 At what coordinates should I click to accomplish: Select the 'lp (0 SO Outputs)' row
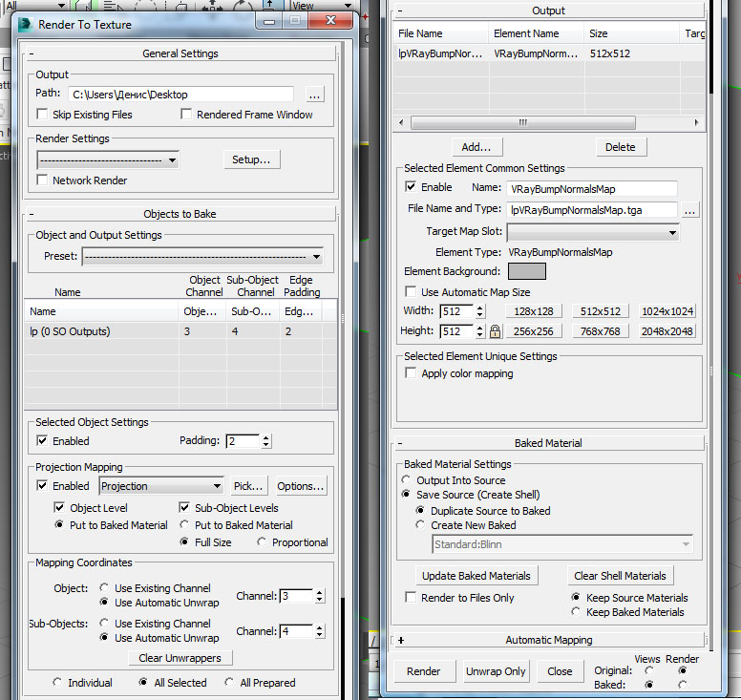click(x=180, y=331)
